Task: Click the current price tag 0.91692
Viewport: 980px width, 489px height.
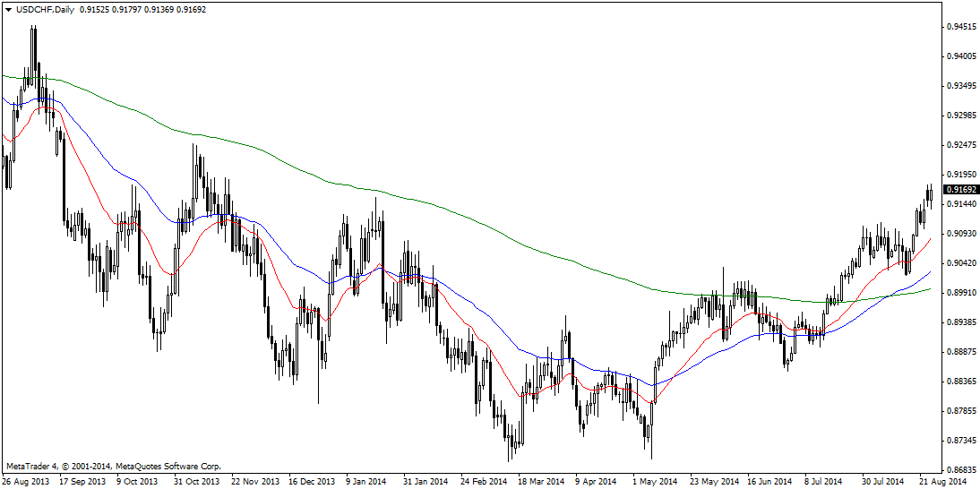Action: click(x=961, y=190)
